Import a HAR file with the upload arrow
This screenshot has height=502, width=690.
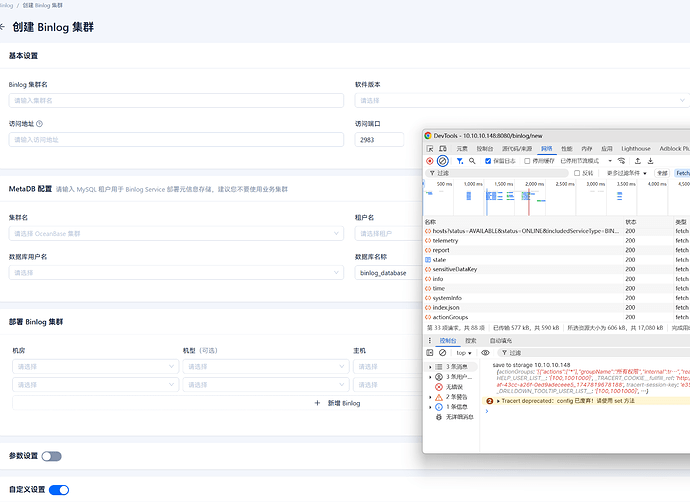638,161
